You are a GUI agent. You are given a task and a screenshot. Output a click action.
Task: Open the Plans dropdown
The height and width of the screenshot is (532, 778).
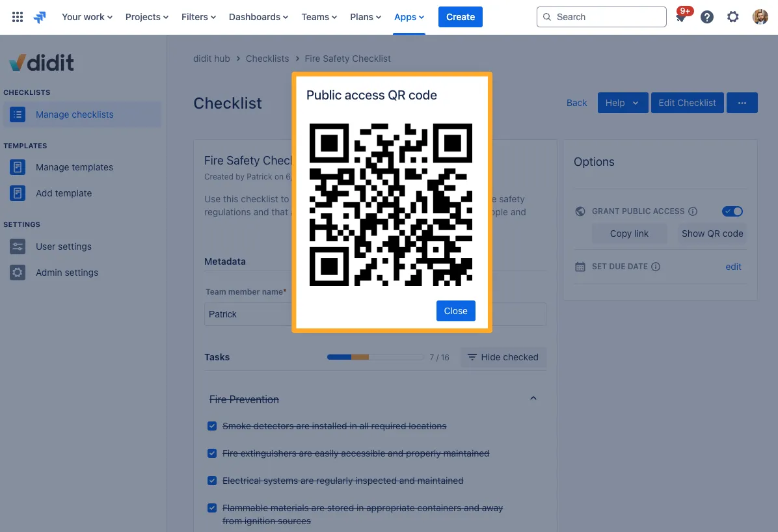pos(366,17)
